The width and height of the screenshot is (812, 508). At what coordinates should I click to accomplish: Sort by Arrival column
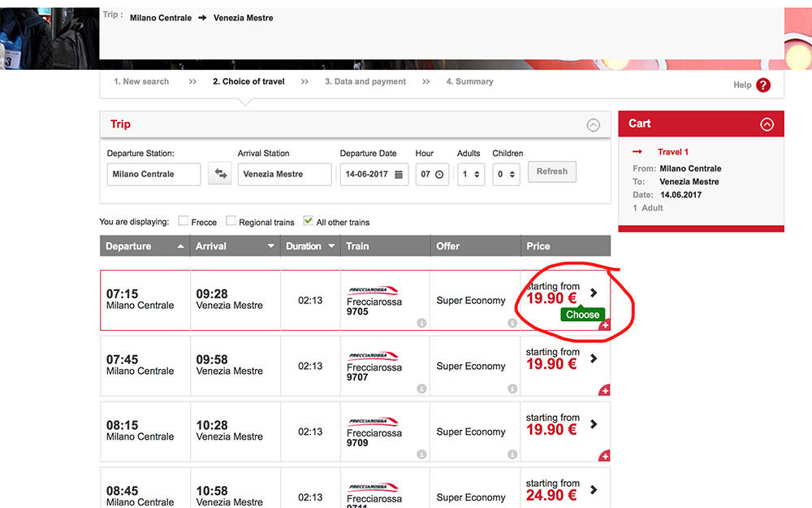(235, 246)
